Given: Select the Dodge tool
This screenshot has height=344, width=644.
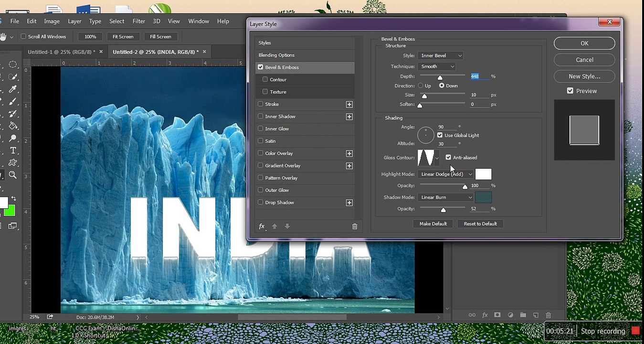Looking at the screenshot, I should [x=13, y=139].
